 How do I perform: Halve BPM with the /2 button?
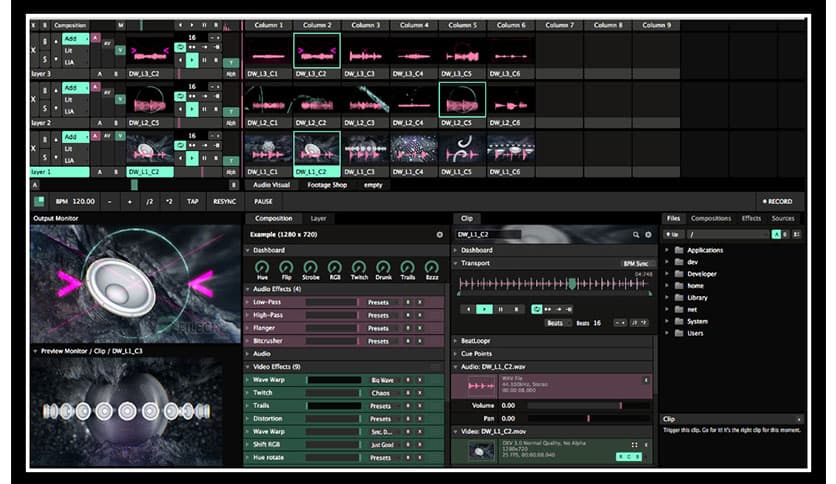pos(150,201)
